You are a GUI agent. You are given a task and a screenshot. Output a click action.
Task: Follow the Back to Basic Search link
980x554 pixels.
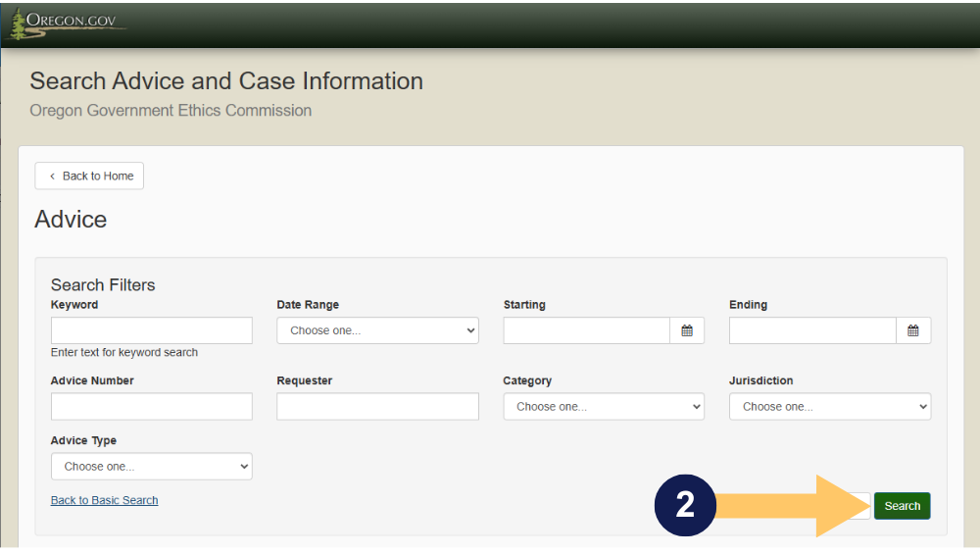coord(104,500)
